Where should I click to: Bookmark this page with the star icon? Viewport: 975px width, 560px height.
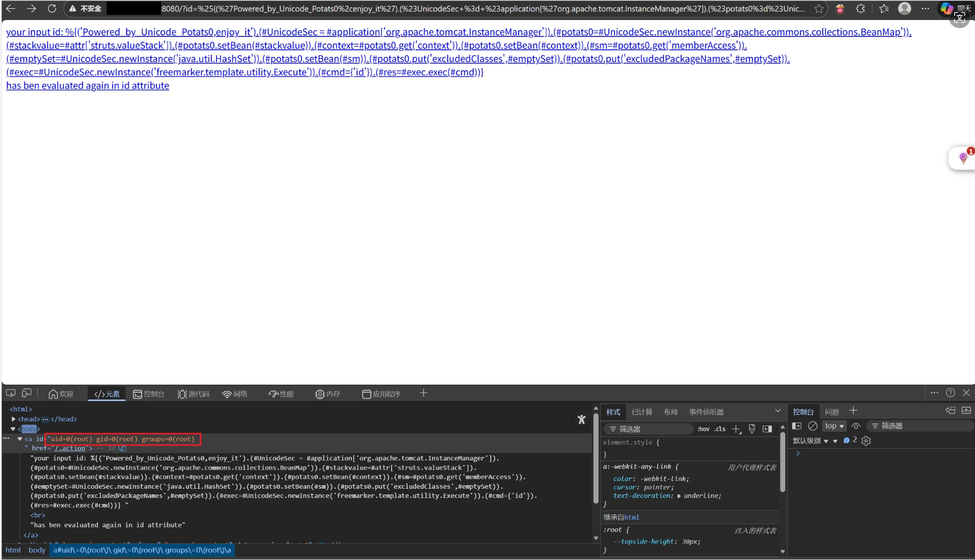pos(819,9)
